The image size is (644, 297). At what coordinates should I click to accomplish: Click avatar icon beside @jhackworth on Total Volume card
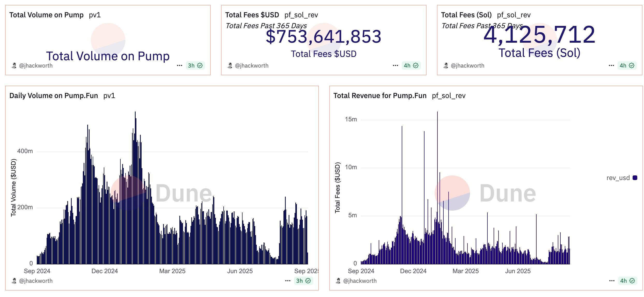[14, 66]
